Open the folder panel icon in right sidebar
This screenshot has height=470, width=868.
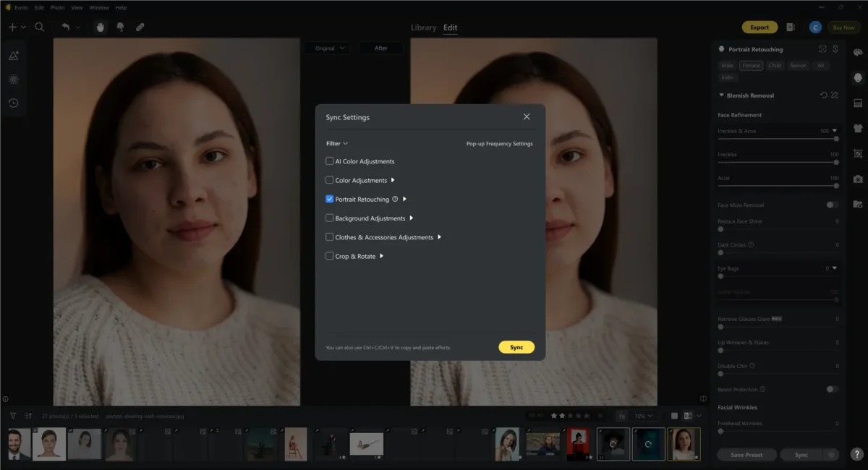tap(858, 204)
